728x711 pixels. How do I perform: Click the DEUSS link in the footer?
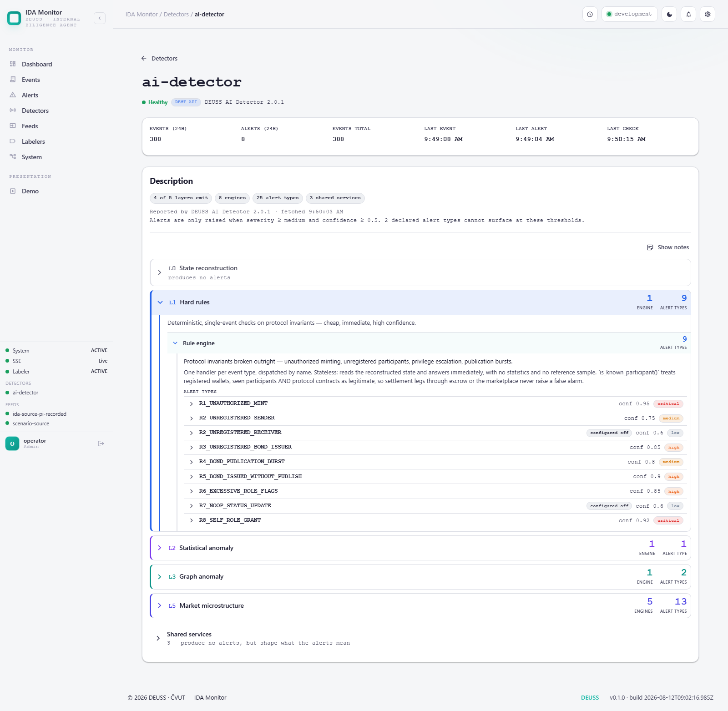pos(590,698)
